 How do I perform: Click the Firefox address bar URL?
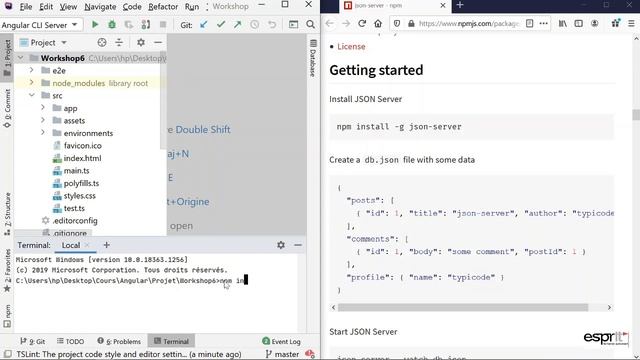click(x=469, y=24)
